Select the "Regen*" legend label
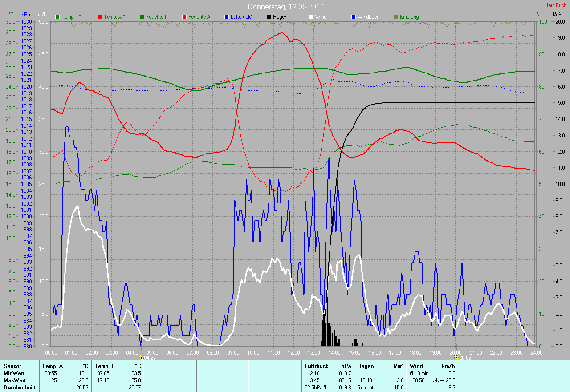 tap(281, 17)
